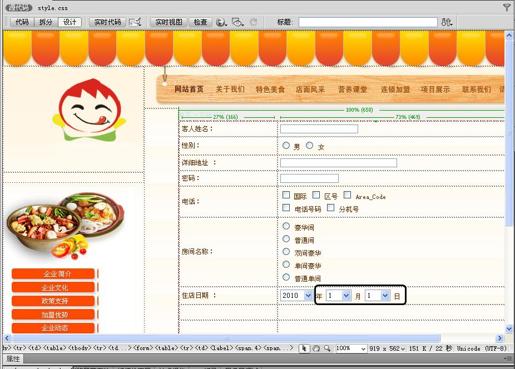Select the hand tool in status bar
The image size is (515, 369).
click(316, 348)
